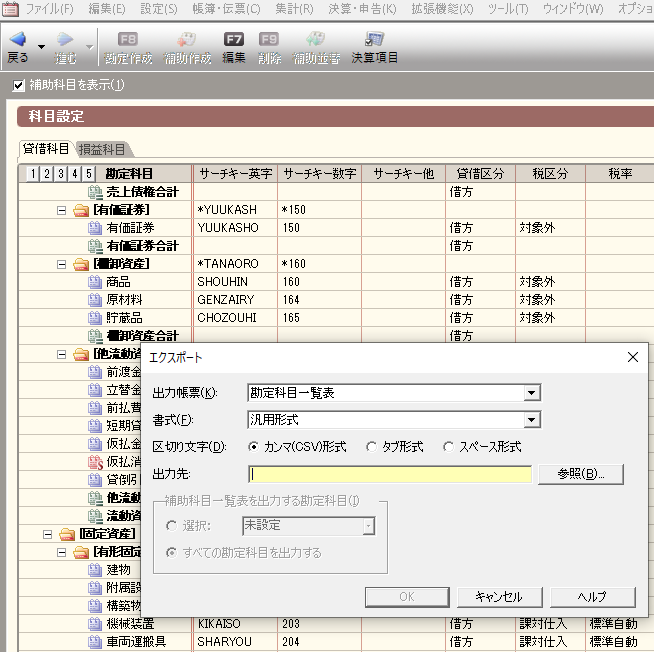Switch to the 損益科目 tab

coord(102,149)
